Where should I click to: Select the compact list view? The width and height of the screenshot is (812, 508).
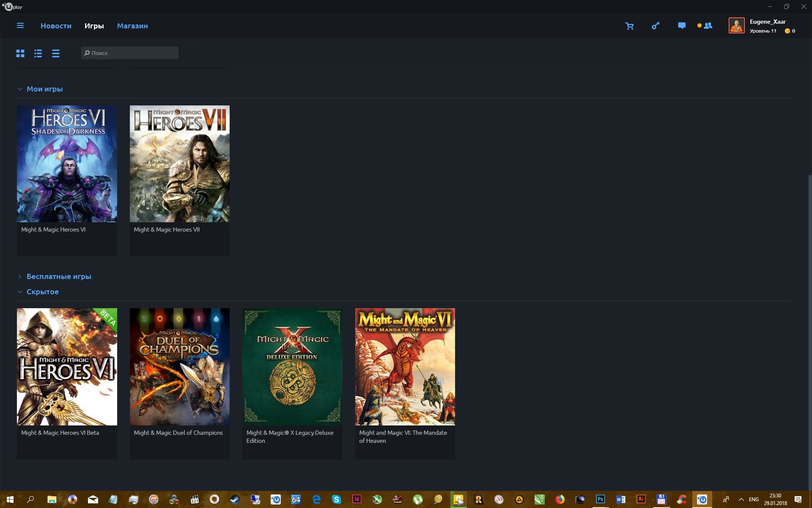[x=56, y=53]
